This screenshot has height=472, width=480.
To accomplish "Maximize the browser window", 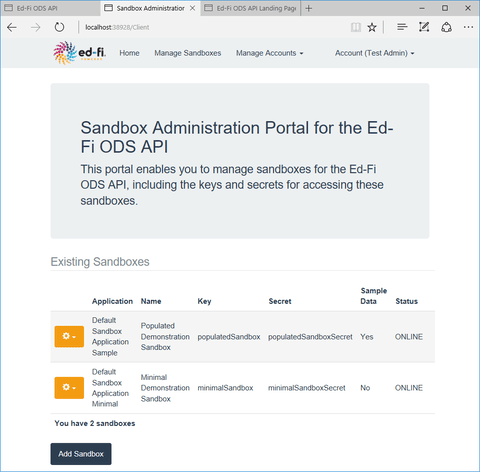I will [445, 8].
